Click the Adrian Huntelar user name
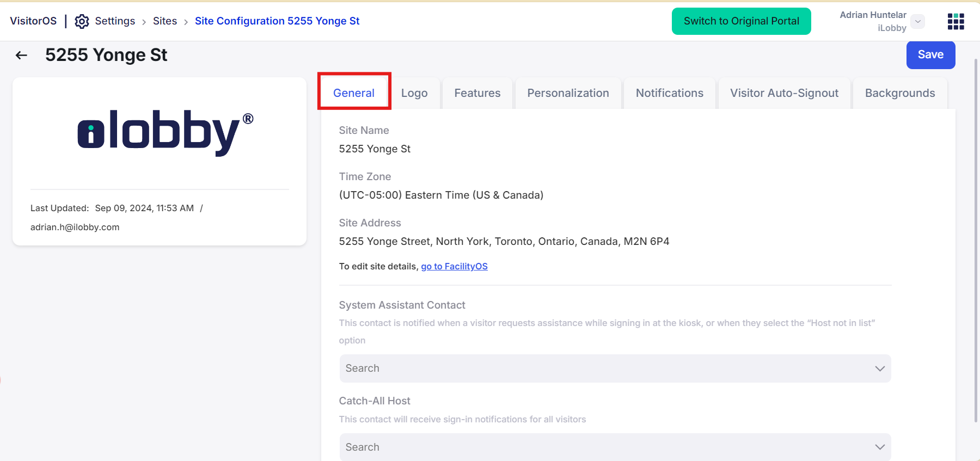980x461 pixels. point(873,15)
